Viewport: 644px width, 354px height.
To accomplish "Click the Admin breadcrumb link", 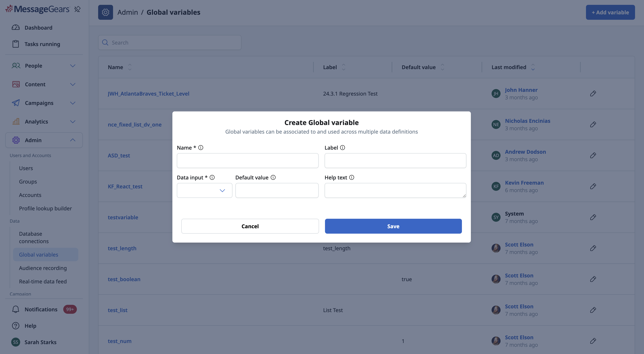I will click(128, 12).
